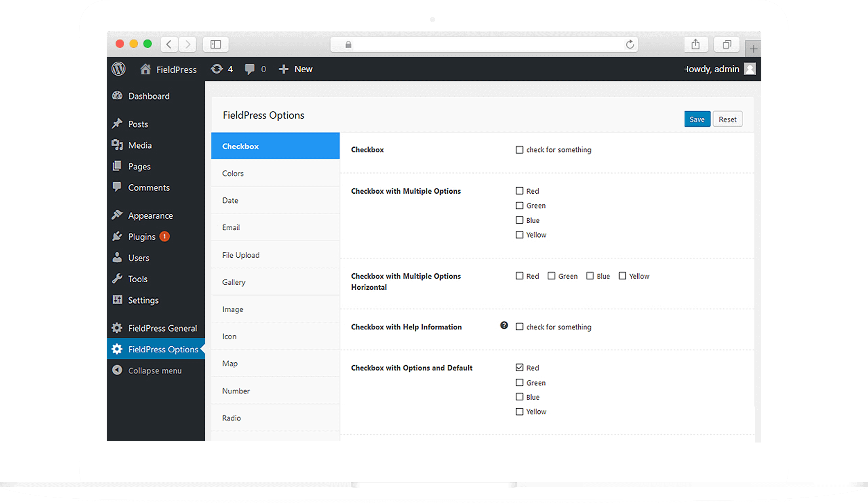
Task: Click the address bar lock icon
Action: click(x=348, y=44)
